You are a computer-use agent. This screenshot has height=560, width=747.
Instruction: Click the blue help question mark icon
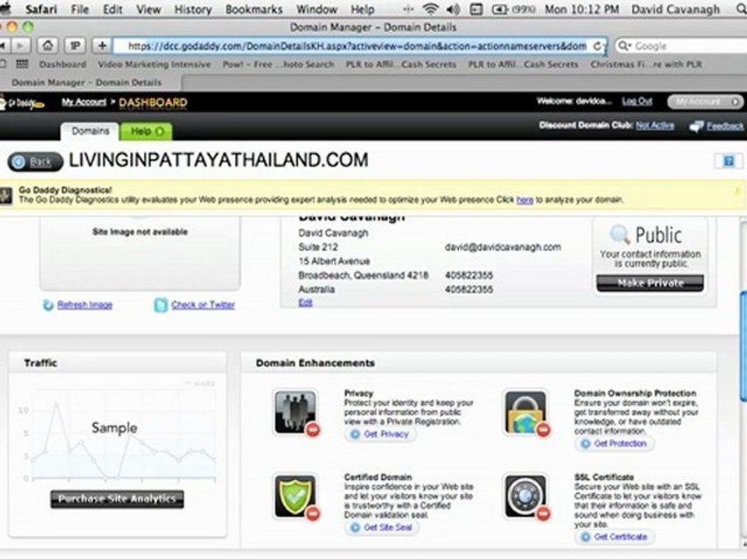[x=728, y=161]
